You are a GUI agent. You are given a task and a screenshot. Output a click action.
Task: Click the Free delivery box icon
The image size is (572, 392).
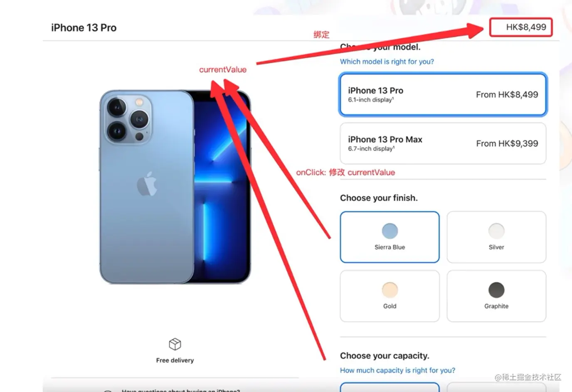coord(175,344)
